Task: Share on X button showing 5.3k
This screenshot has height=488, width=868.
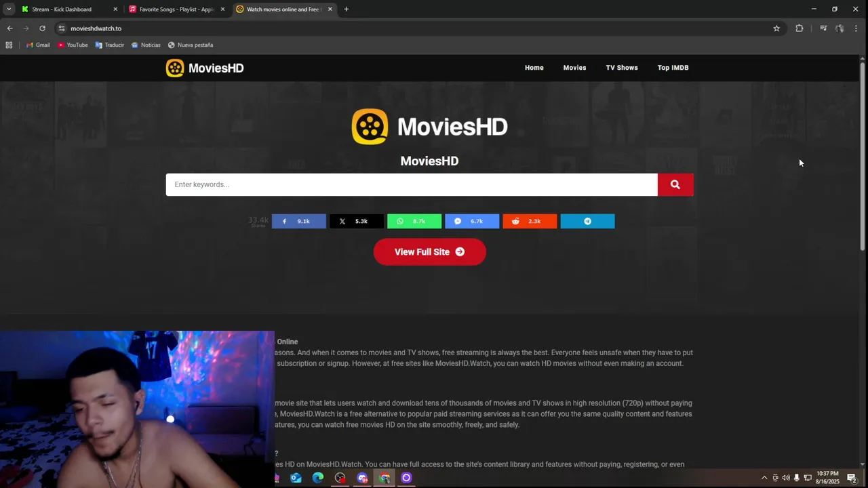Action: (357, 221)
